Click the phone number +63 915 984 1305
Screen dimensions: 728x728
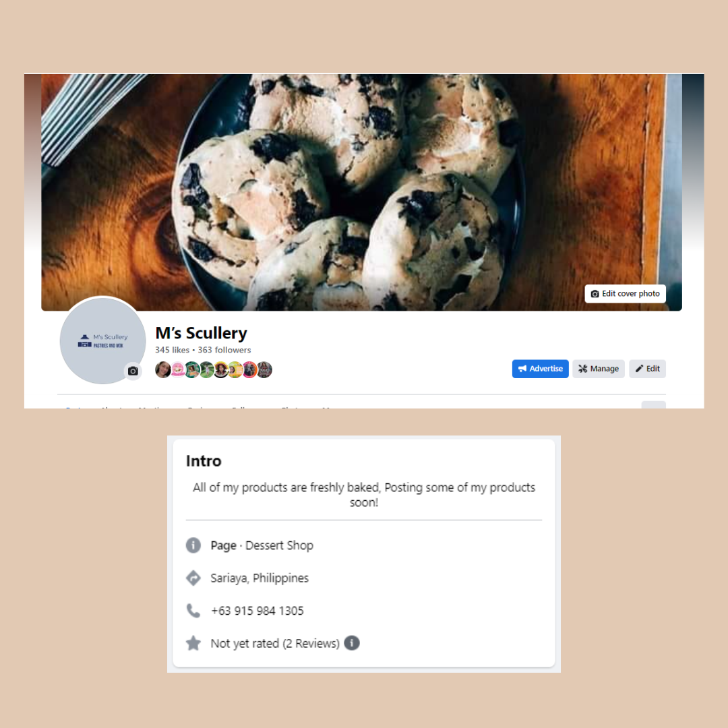coord(257,611)
